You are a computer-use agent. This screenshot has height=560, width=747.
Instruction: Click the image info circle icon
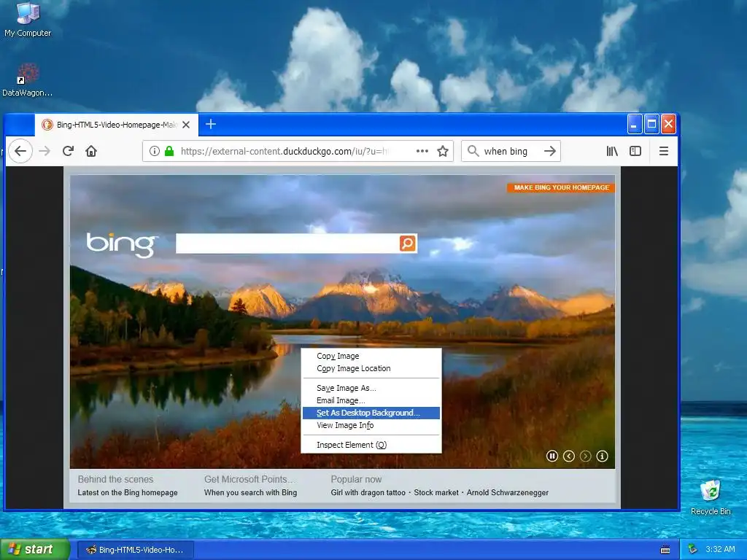(x=602, y=456)
